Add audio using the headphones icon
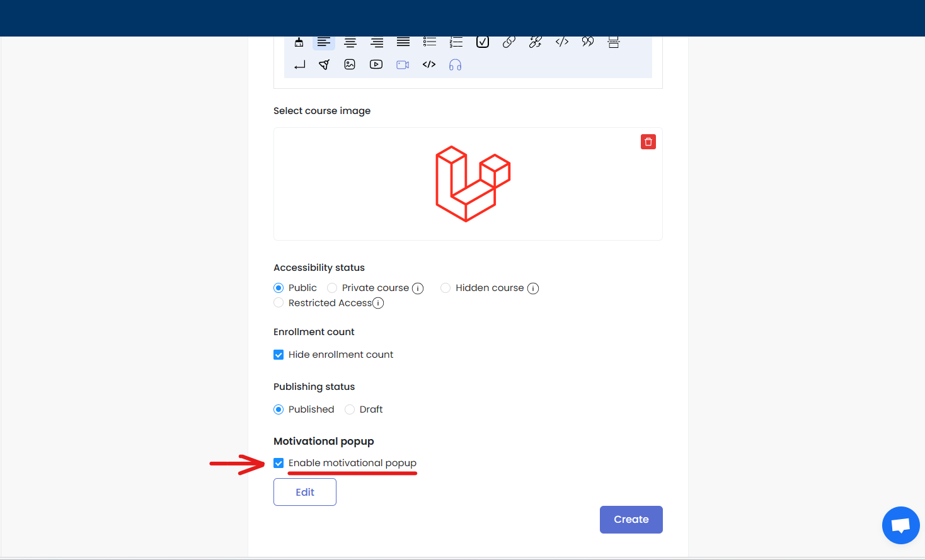This screenshot has width=925, height=560. coord(455,65)
